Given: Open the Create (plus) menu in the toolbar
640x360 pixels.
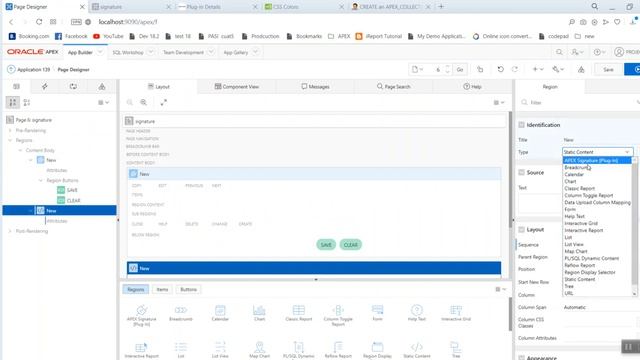Looking at the screenshot, I should (x=538, y=69).
